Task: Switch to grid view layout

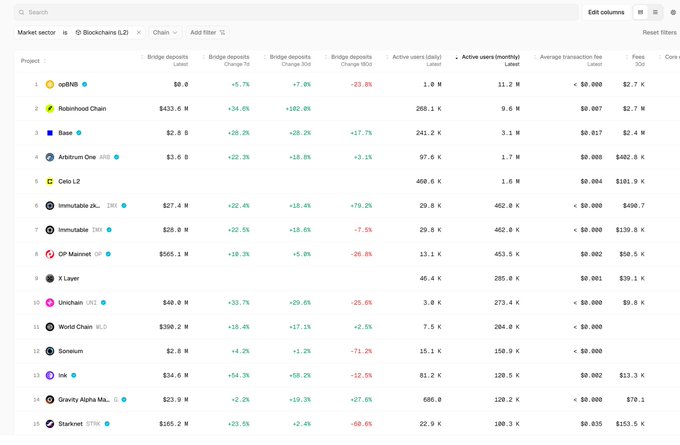Action: (641, 12)
